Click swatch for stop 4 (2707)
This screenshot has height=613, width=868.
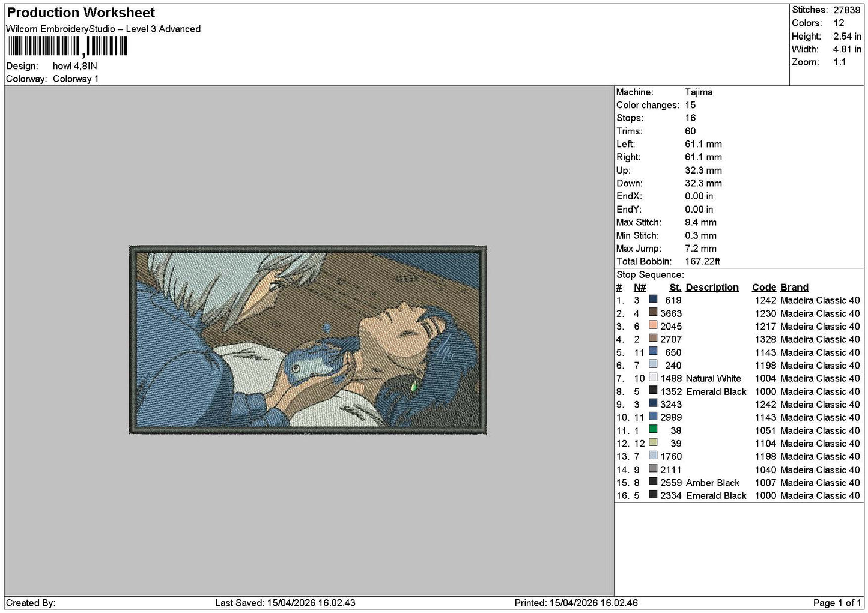[x=653, y=339]
